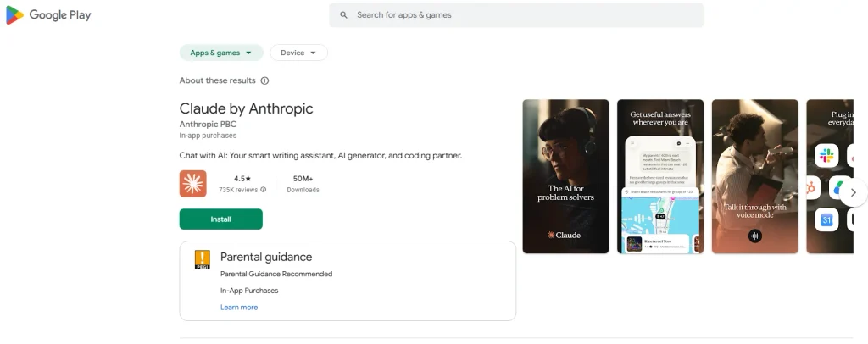
Task: Click the search magnifier icon
Action: pyautogui.click(x=344, y=15)
